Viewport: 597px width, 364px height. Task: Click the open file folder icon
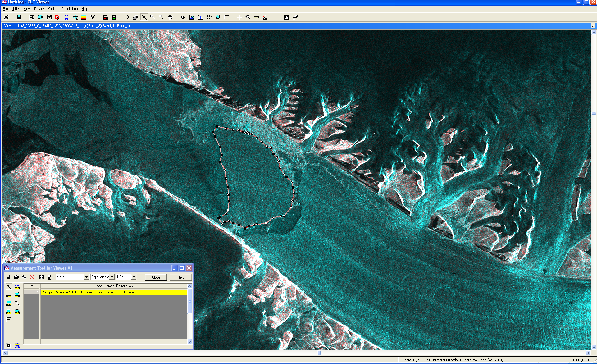click(x=6, y=17)
